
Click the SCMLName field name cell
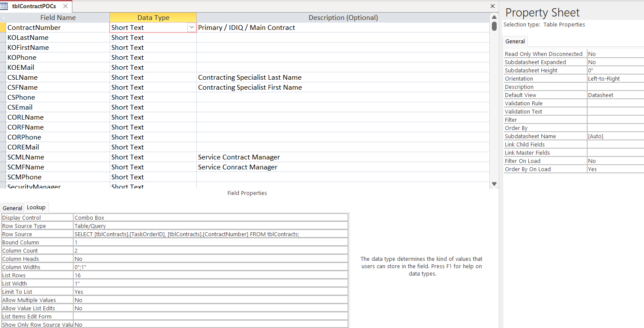coord(58,157)
